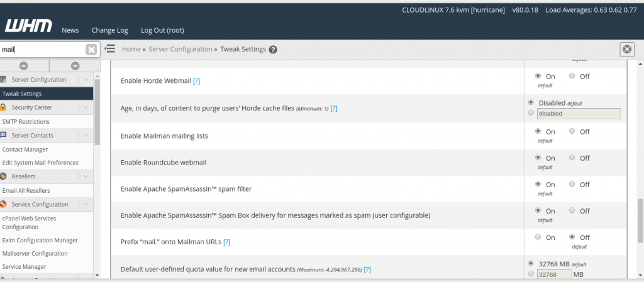Toggle the sidebar menu icon
The height and width of the screenshot is (282, 644).
pos(109,49)
